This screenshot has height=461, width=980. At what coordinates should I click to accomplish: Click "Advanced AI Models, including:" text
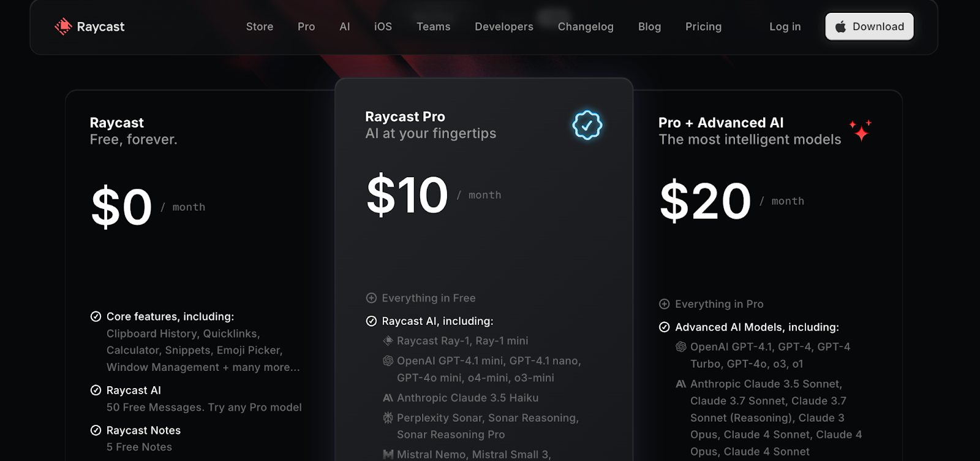tap(757, 327)
